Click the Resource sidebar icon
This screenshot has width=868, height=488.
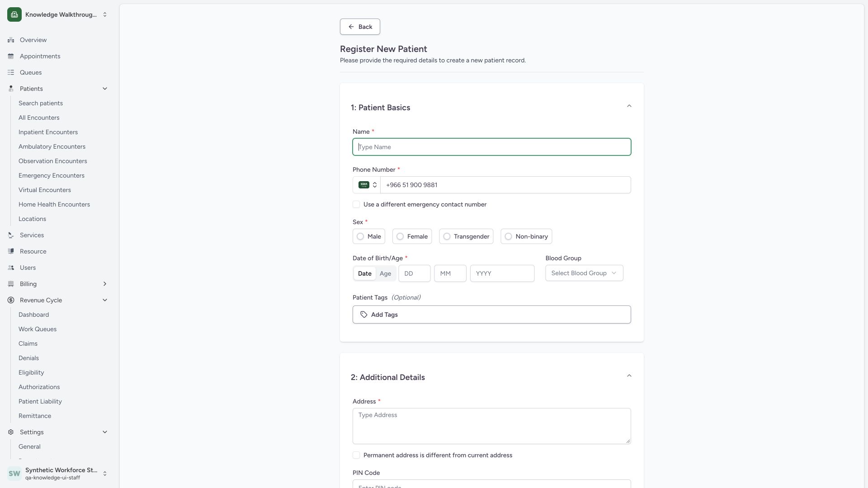pos(11,251)
